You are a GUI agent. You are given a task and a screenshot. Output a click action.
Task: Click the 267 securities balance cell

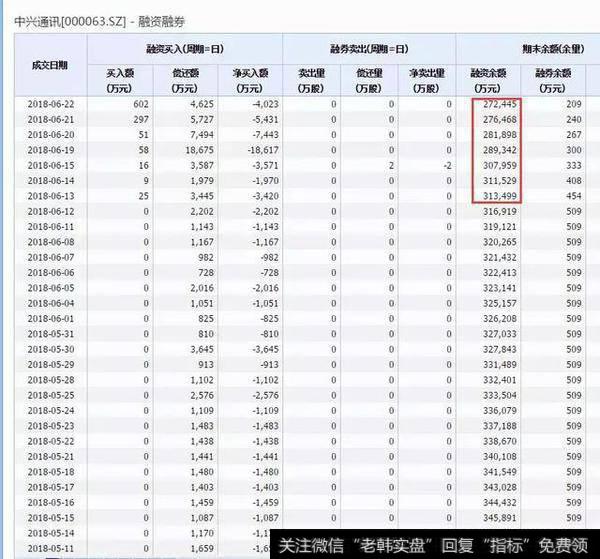click(x=574, y=135)
